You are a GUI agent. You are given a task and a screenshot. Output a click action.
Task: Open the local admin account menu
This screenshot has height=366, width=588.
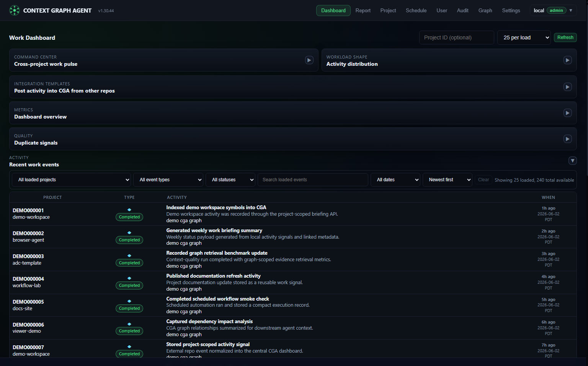pyautogui.click(x=553, y=10)
